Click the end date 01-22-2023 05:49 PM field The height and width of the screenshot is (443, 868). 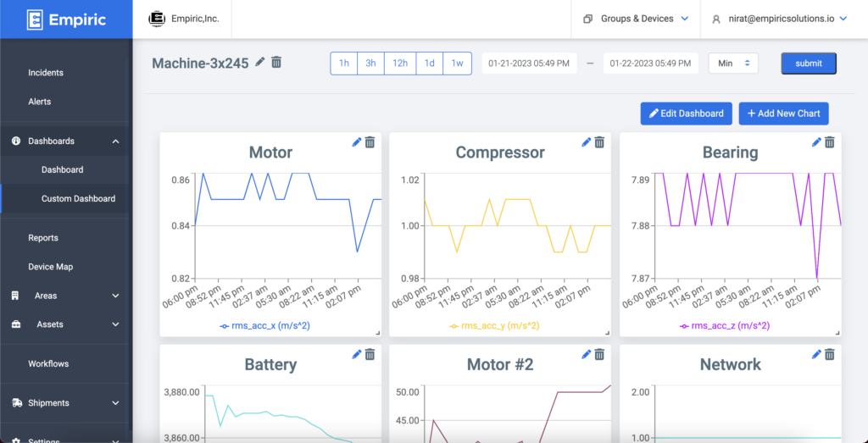pyautogui.click(x=650, y=63)
